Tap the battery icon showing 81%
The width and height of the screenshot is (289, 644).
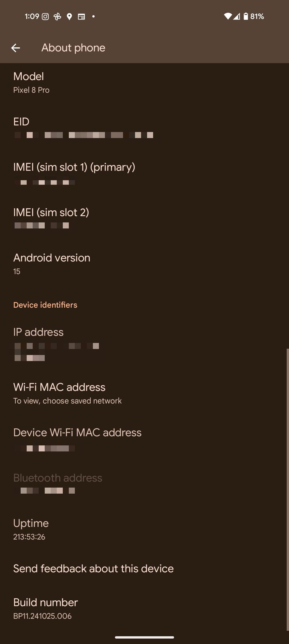click(246, 16)
